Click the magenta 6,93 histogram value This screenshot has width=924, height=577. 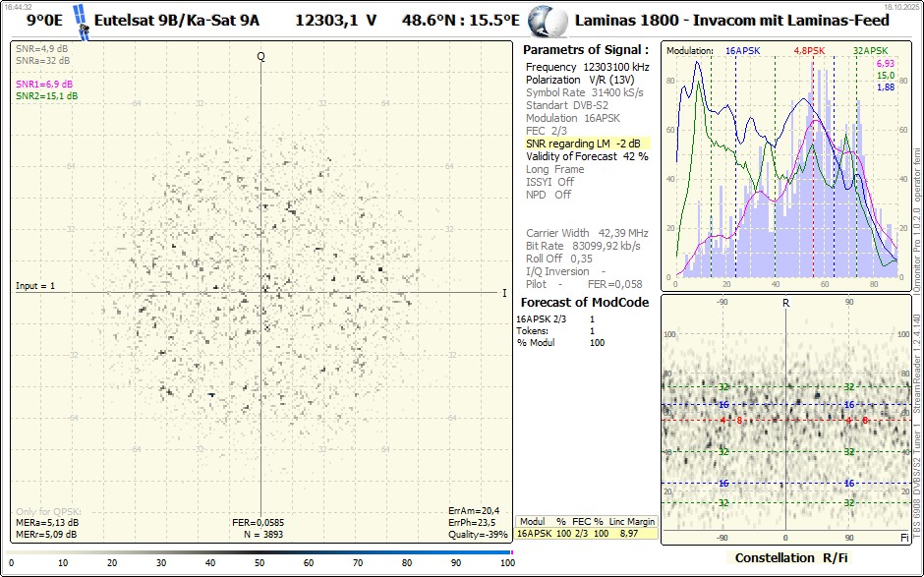tap(885, 64)
